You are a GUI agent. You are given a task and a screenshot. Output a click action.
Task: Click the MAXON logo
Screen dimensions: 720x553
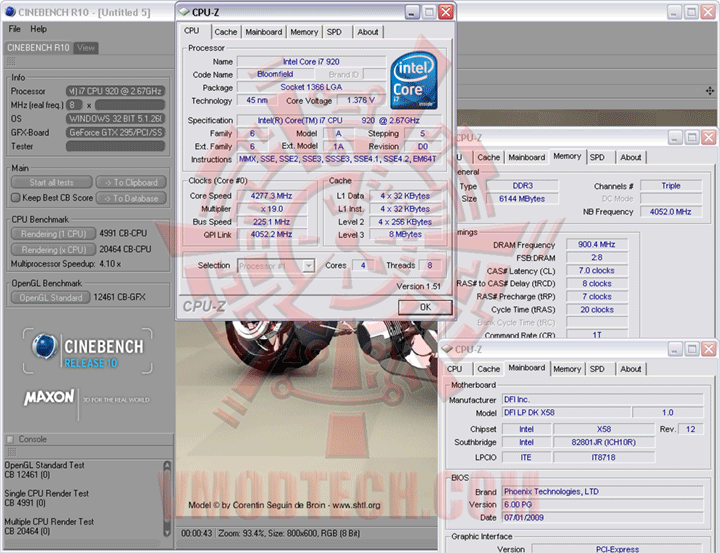click(x=49, y=397)
